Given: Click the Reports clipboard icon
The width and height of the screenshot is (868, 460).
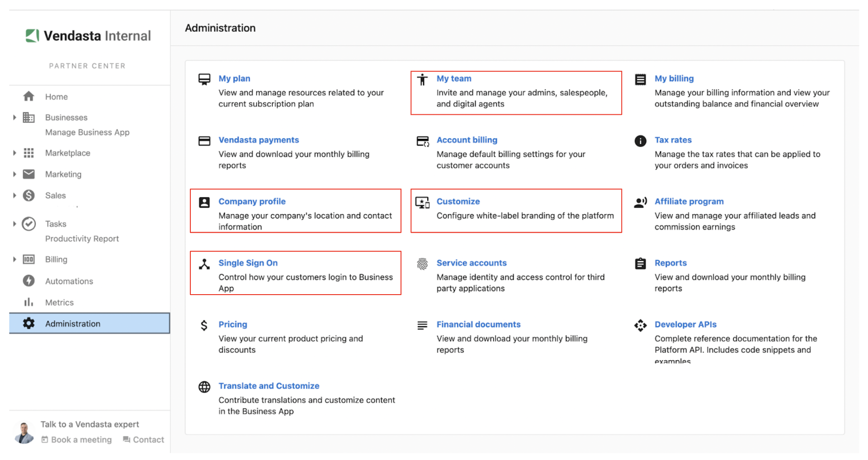Looking at the screenshot, I should coord(640,263).
